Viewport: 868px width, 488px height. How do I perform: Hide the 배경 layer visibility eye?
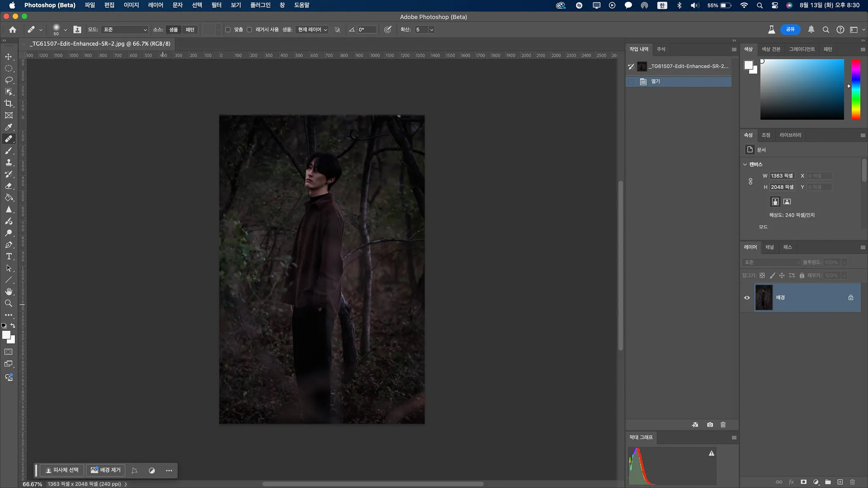(747, 297)
